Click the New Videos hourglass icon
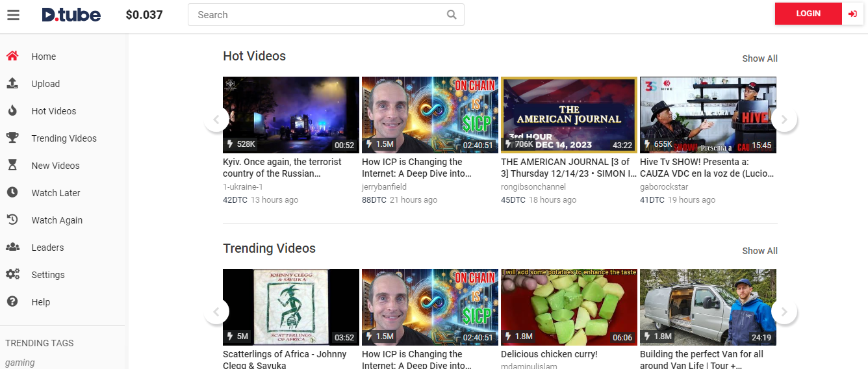 tap(12, 165)
